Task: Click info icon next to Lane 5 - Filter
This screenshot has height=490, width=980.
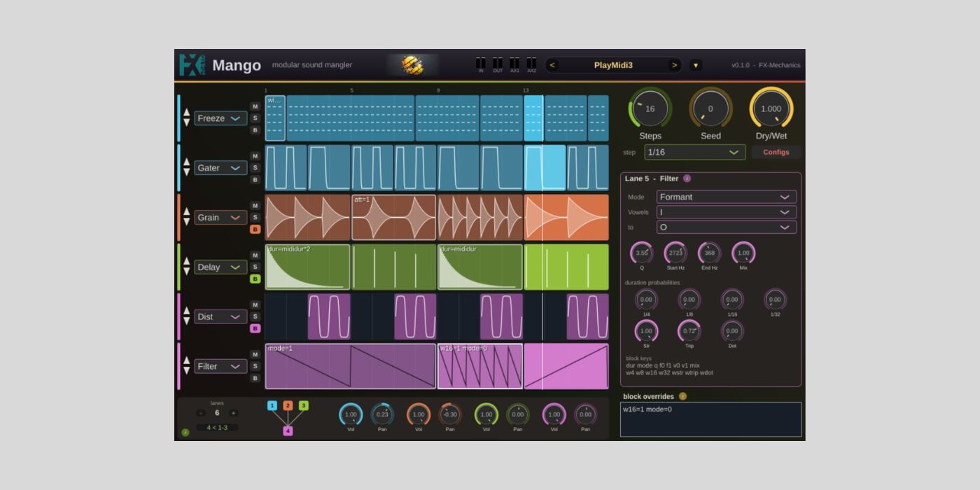Action: [687, 178]
